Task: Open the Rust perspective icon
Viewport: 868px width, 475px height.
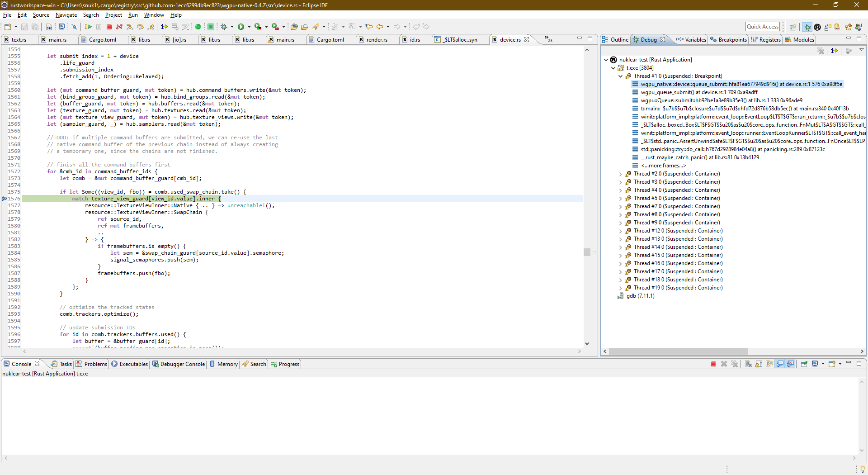Action: tap(817, 27)
